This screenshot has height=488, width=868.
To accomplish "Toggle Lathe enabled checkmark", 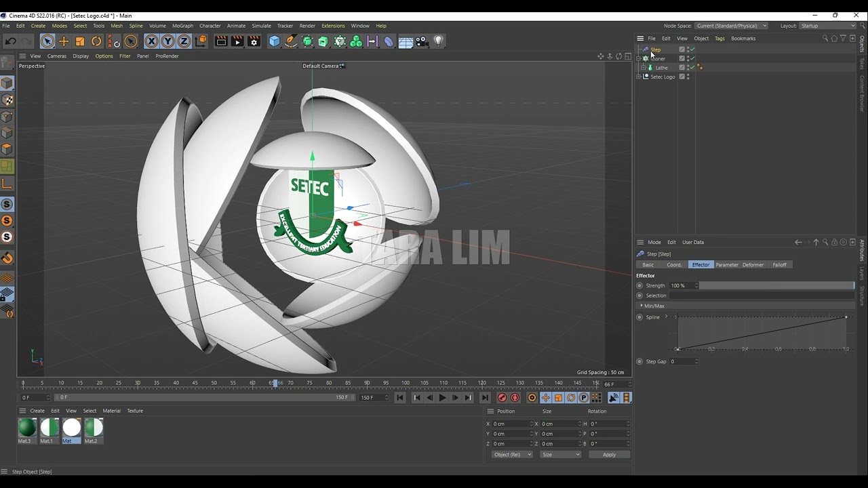I will pos(692,67).
